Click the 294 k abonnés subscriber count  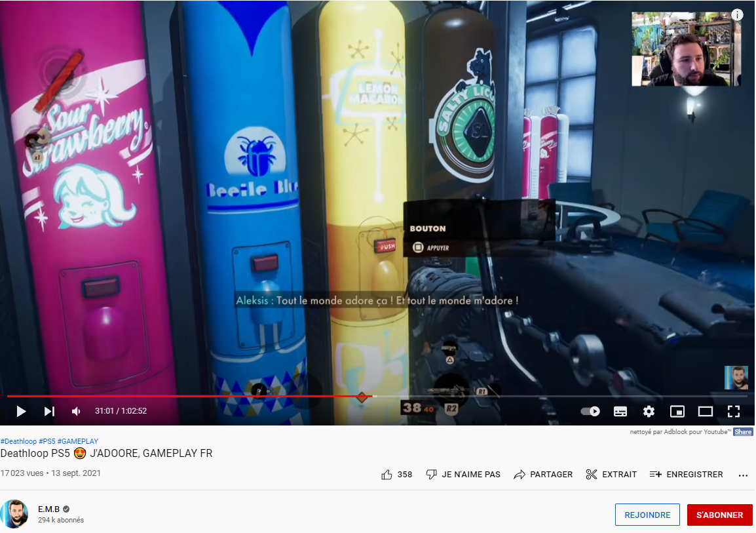[x=61, y=520]
